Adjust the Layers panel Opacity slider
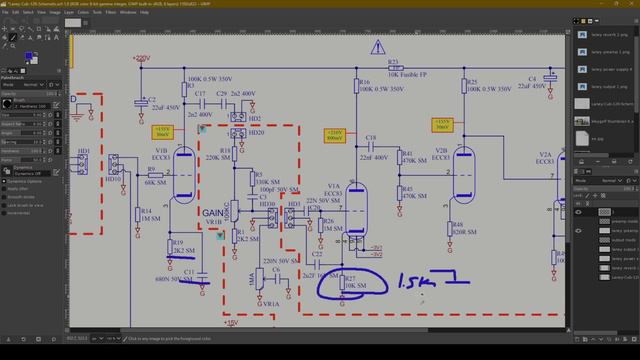The width and height of the screenshot is (640, 360). [x=605, y=189]
